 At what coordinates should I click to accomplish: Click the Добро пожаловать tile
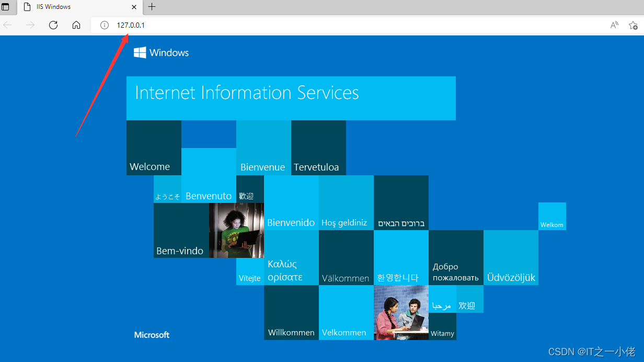456,257
